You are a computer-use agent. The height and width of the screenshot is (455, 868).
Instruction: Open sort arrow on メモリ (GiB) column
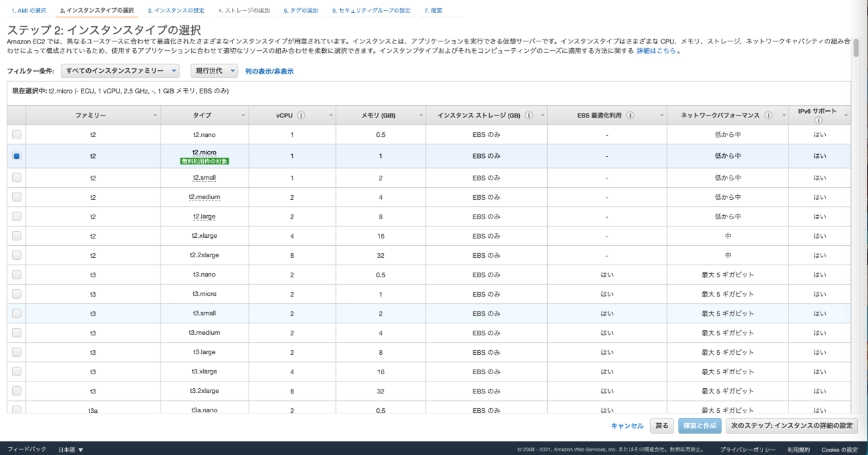tap(421, 116)
